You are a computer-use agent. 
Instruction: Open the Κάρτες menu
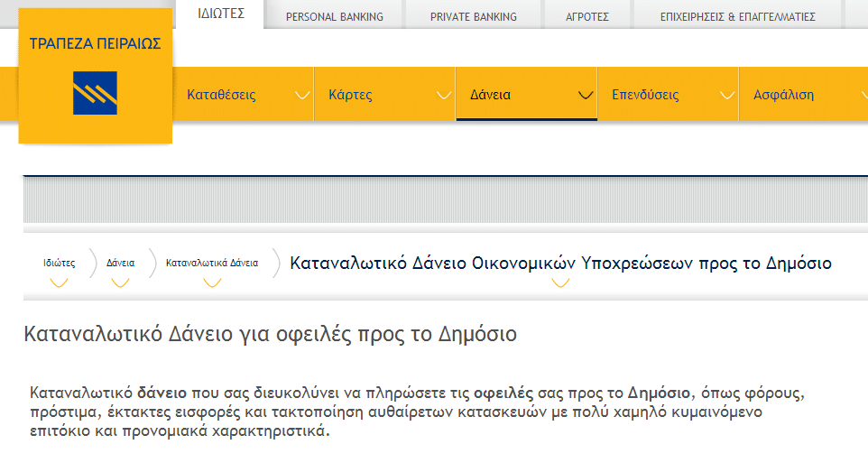coord(350,95)
